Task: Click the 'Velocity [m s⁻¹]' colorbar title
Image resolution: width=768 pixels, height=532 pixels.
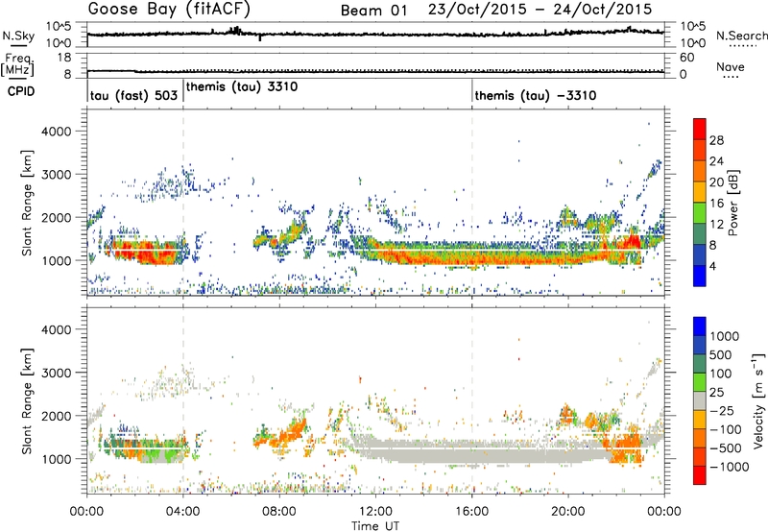Action: (x=758, y=399)
